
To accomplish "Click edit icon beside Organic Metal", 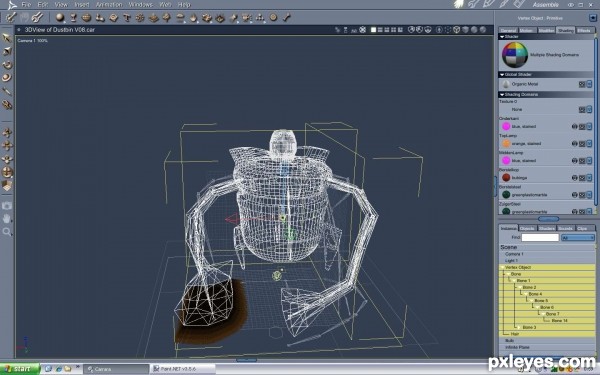I will tap(582, 84).
